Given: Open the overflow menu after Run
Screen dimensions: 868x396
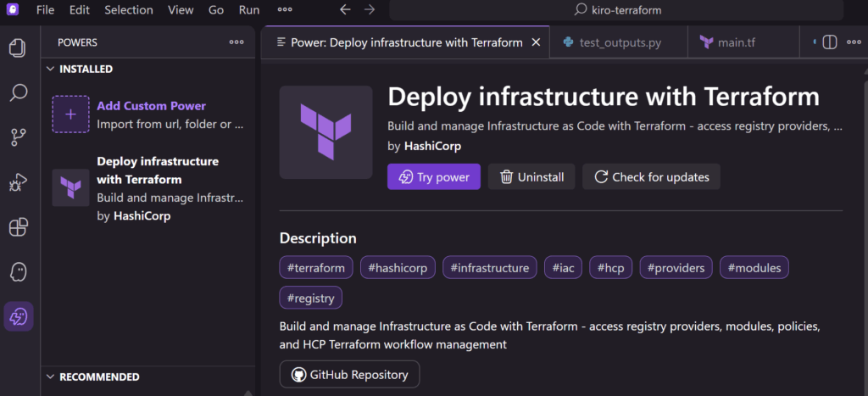Looking at the screenshot, I should (285, 10).
